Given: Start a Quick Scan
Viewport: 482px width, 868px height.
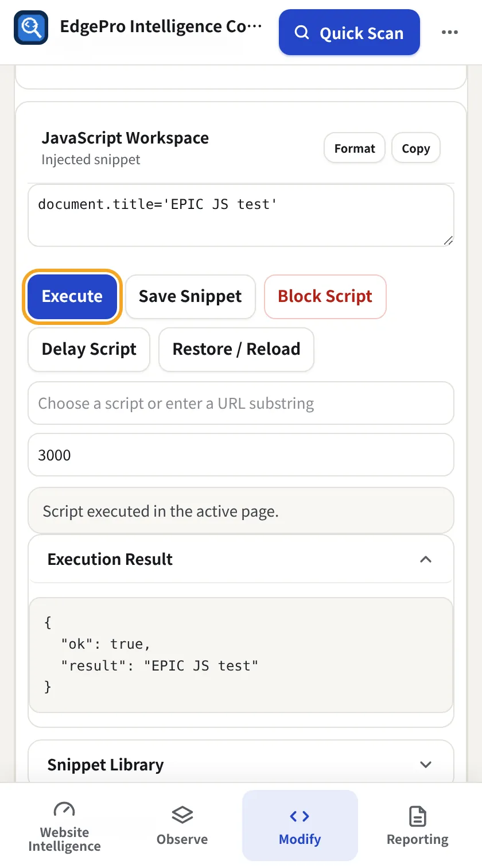Looking at the screenshot, I should click(x=349, y=33).
